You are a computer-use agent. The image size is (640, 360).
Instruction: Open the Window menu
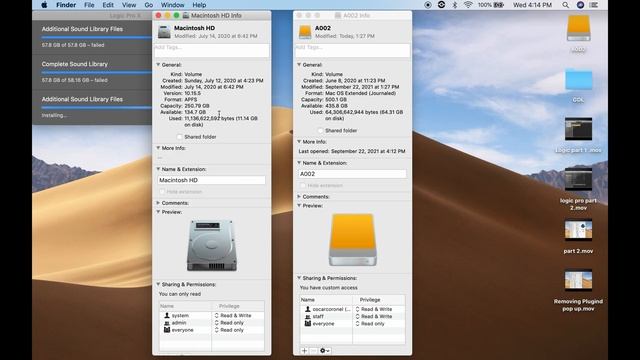coord(172,5)
